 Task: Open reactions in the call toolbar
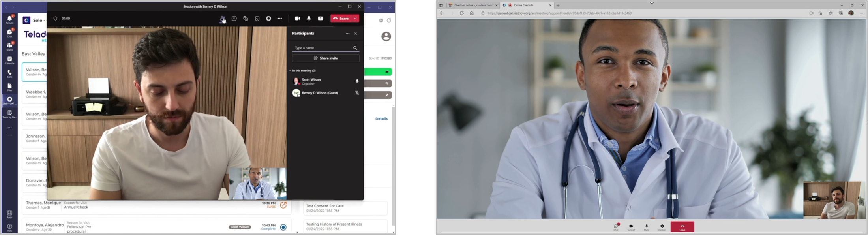pyautogui.click(x=246, y=19)
